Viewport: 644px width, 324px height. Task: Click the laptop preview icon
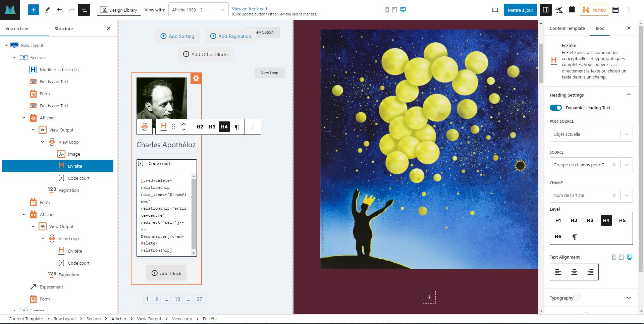pos(495,10)
